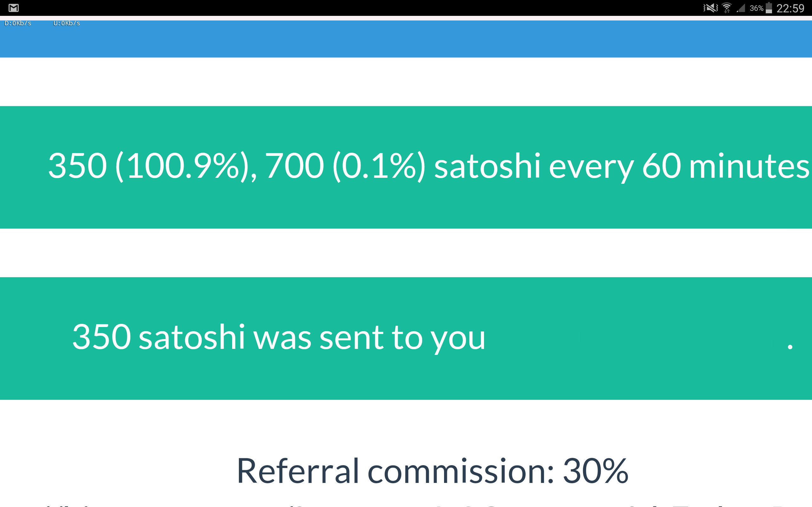Click "350 satoshi was sent to you" message
Image resolution: width=812 pixels, height=507 pixels.
[x=278, y=337]
